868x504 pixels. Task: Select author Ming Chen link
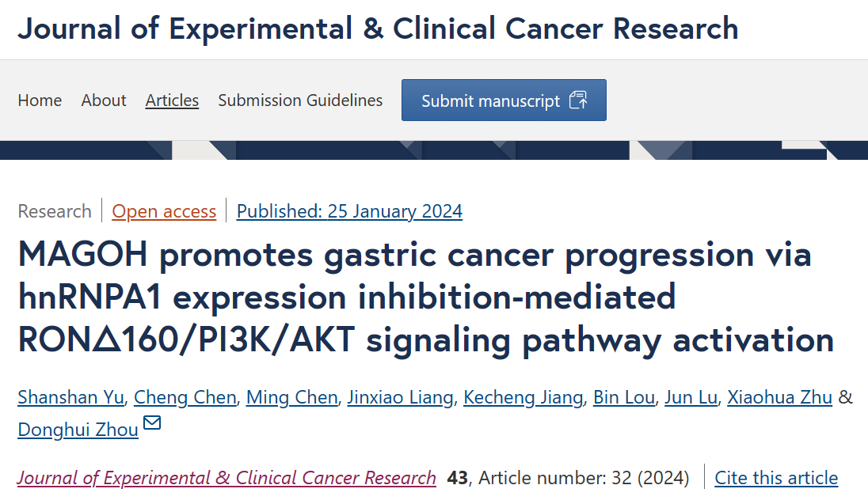291,397
